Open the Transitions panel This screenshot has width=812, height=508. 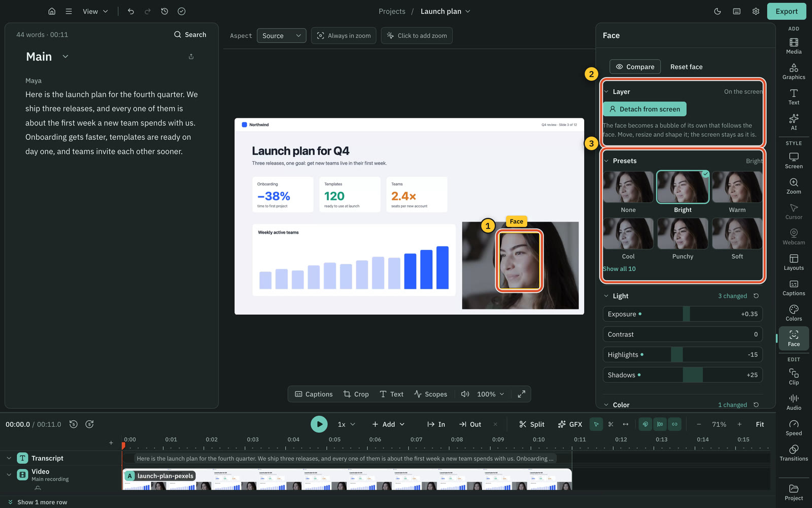(x=794, y=453)
